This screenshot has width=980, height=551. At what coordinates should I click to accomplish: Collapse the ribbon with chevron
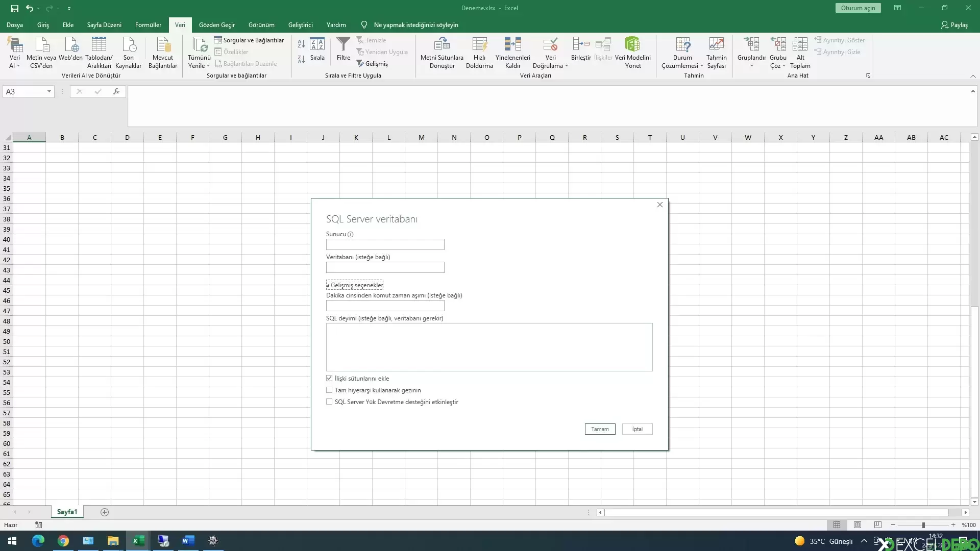pos(973,76)
